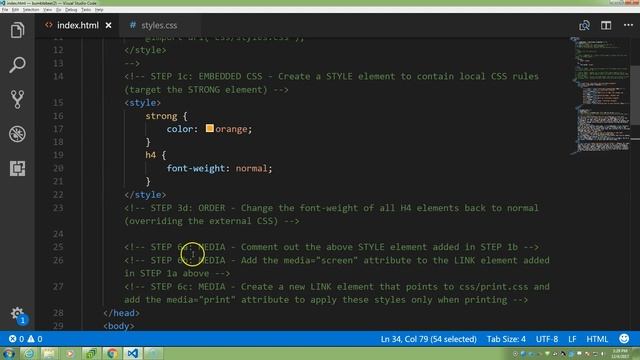Image resolution: width=640 pixels, height=360 pixels.
Task: Click line number 25 in the gutter
Action: click(58, 247)
